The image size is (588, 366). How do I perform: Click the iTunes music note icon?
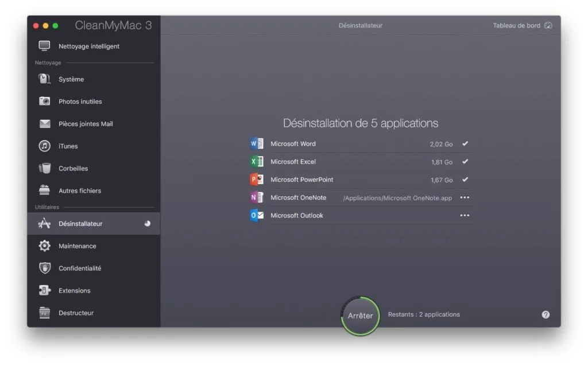pyautogui.click(x=45, y=146)
